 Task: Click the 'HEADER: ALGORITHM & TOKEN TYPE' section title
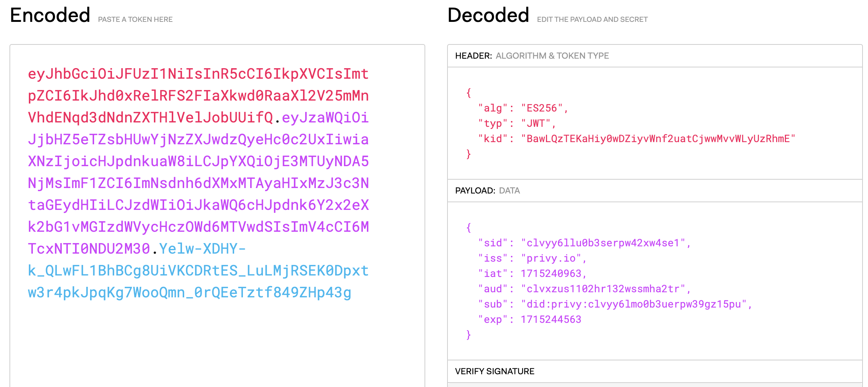point(532,56)
